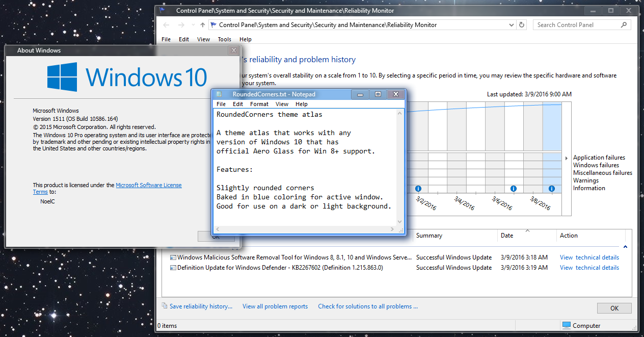
Task: Go up one level in Control Panel
Action: [203, 24]
